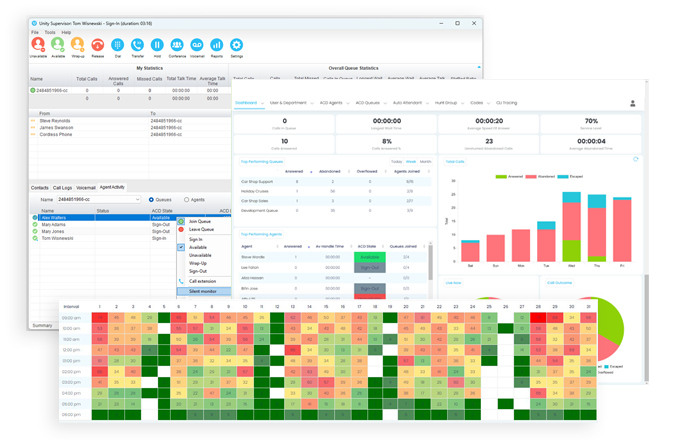Image resolution: width=685 pixels, height=440 pixels.
Task: Expand the Hunt Group dropdown
Action: click(462, 104)
